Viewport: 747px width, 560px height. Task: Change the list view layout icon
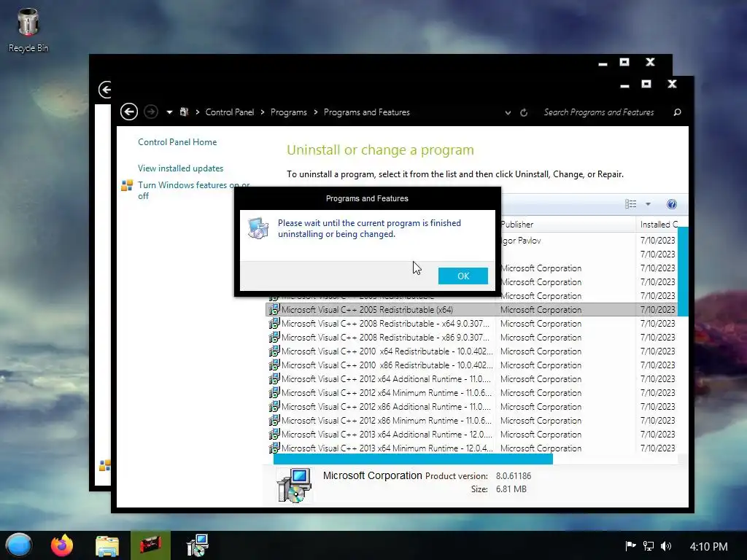coord(630,204)
